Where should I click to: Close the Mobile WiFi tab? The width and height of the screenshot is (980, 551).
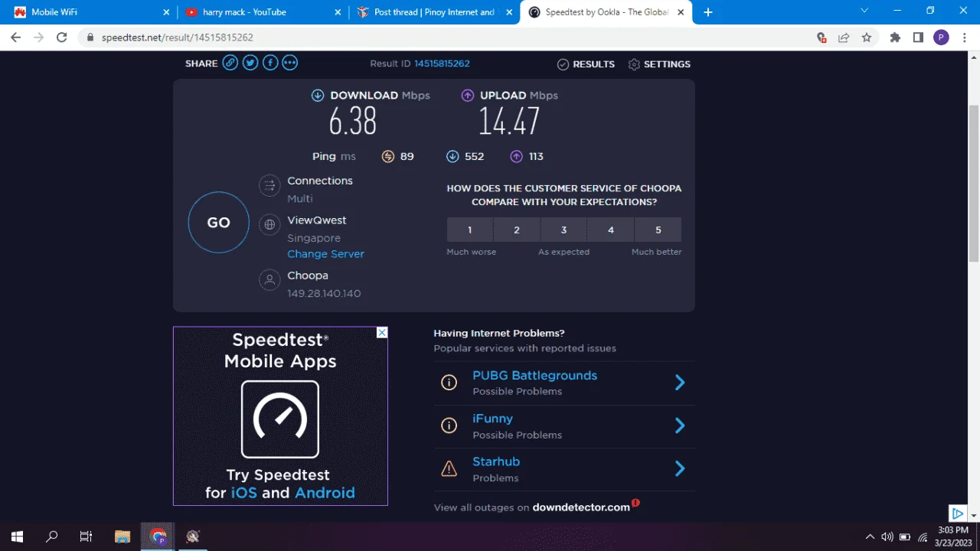click(167, 12)
